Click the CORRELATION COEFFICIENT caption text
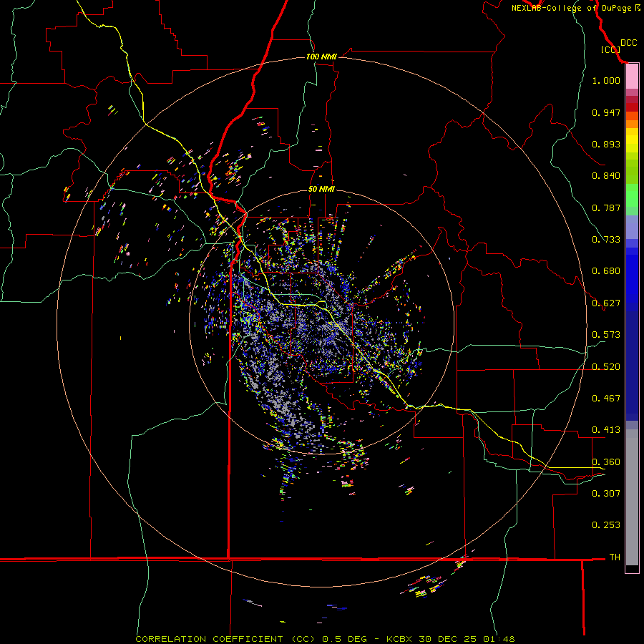Image resolution: width=644 pixels, height=644 pixels. tap(209, 639)
